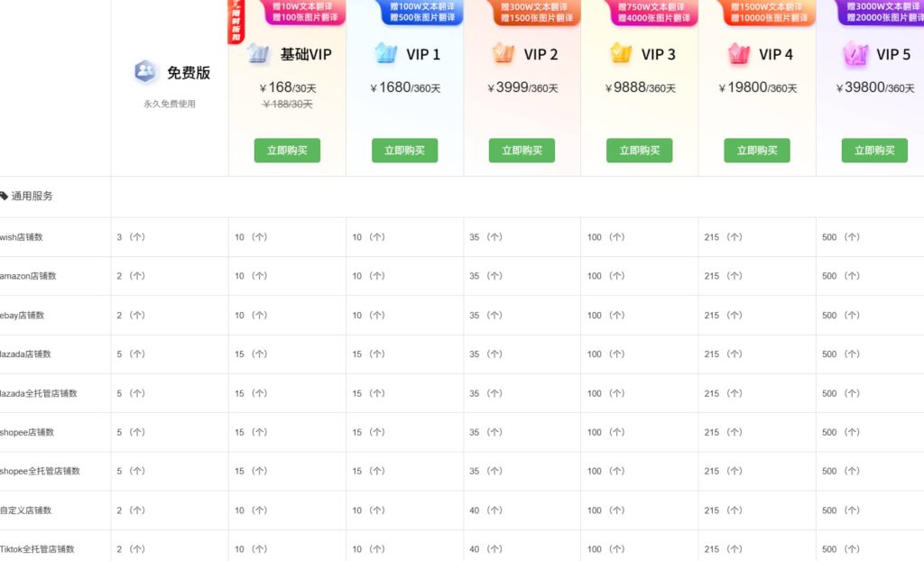Click the 永久免费使用 subtitle
This screenshot has width=924, height=561.
[x=169, y=104]
